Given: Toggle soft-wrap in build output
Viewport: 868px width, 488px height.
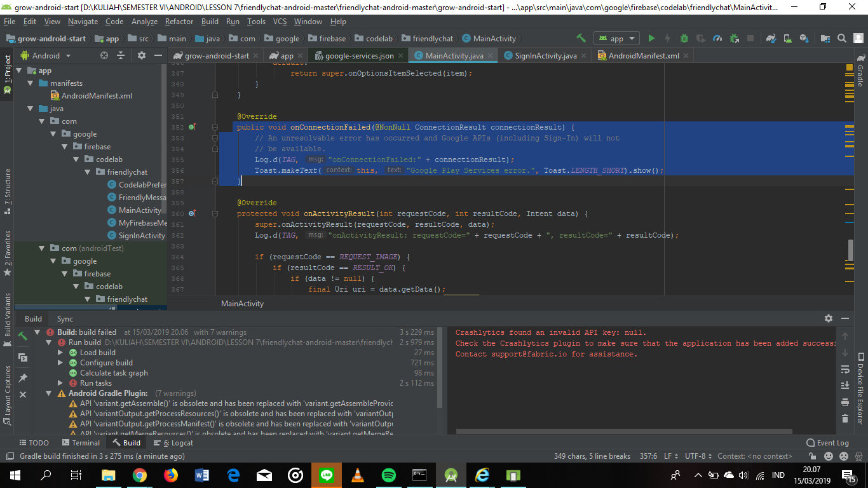Looking at the screenshot, I should (845, 369).
